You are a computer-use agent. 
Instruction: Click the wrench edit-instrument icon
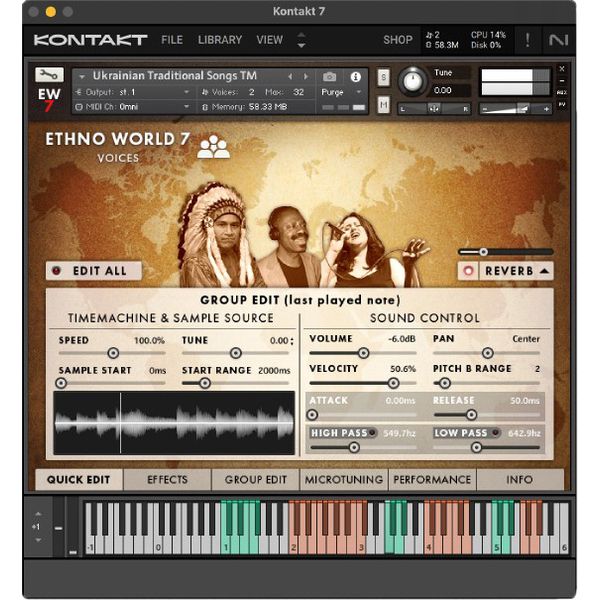(48, 75)
